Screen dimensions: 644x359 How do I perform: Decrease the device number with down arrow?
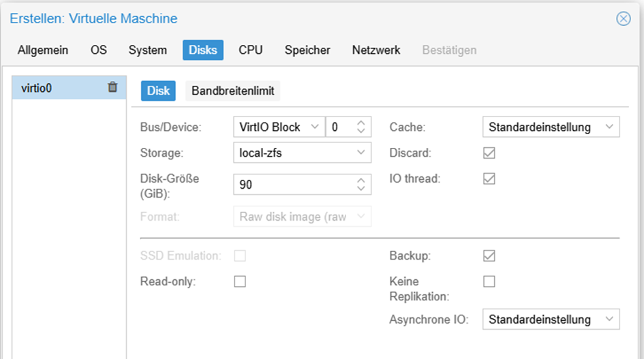point(361,131)
